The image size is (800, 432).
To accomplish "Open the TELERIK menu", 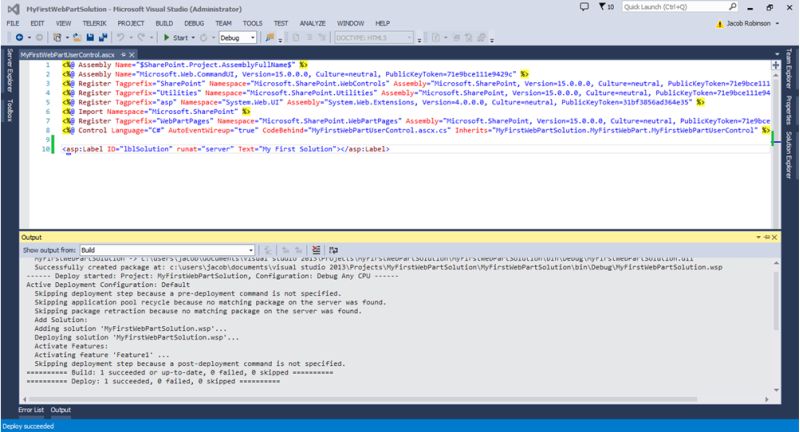I will coord(94,23).
